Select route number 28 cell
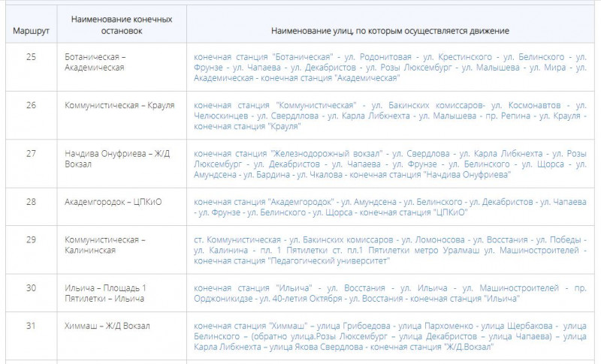This screenshot has width=601, height=364. pos(31,201)
